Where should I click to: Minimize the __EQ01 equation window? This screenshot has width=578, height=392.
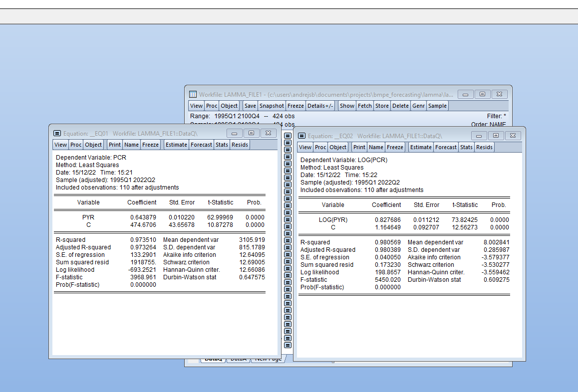[x=235, y=133]
